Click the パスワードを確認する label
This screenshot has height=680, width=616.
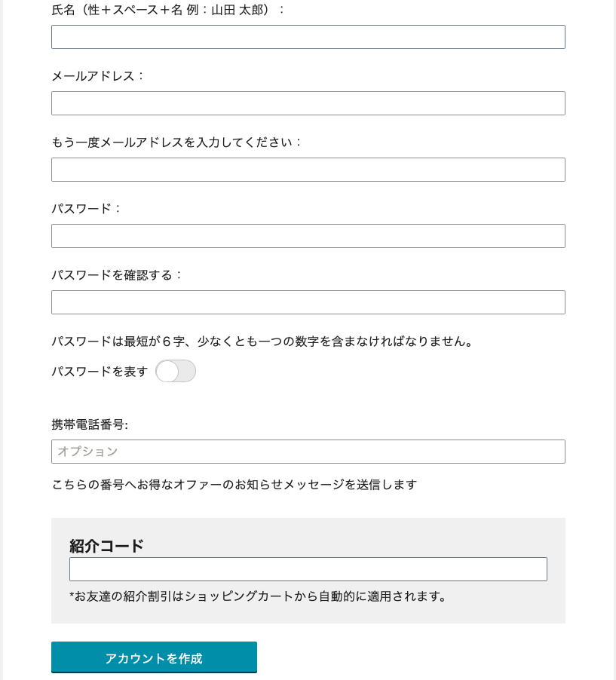tap(118, 275)
